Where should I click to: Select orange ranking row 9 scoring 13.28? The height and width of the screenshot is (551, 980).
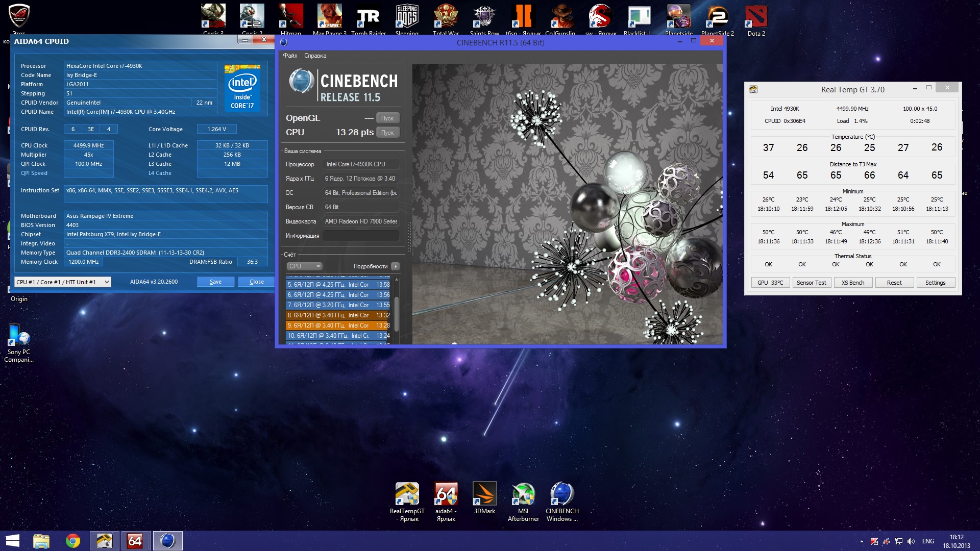338,325
